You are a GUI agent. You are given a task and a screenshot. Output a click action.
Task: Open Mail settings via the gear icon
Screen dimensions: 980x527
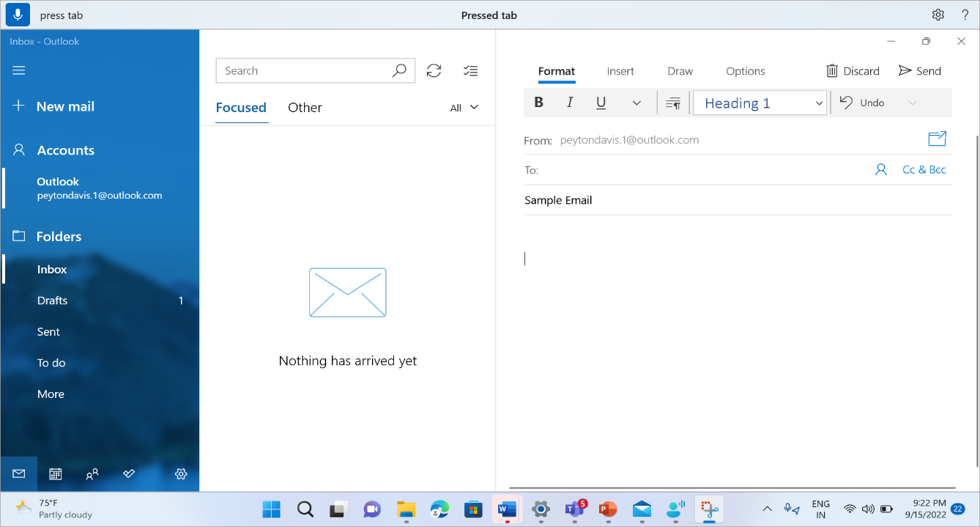[180, 474]
